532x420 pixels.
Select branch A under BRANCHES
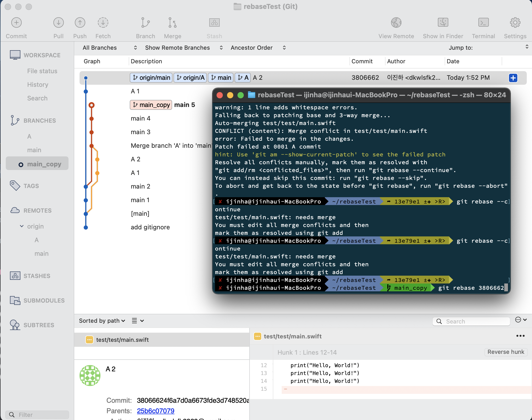29,136
